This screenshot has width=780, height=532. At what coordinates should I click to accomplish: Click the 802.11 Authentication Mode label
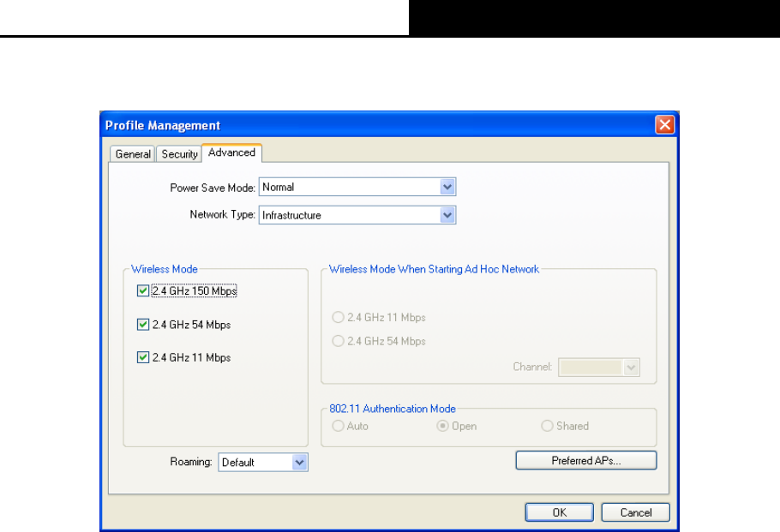tap(393, 409)
